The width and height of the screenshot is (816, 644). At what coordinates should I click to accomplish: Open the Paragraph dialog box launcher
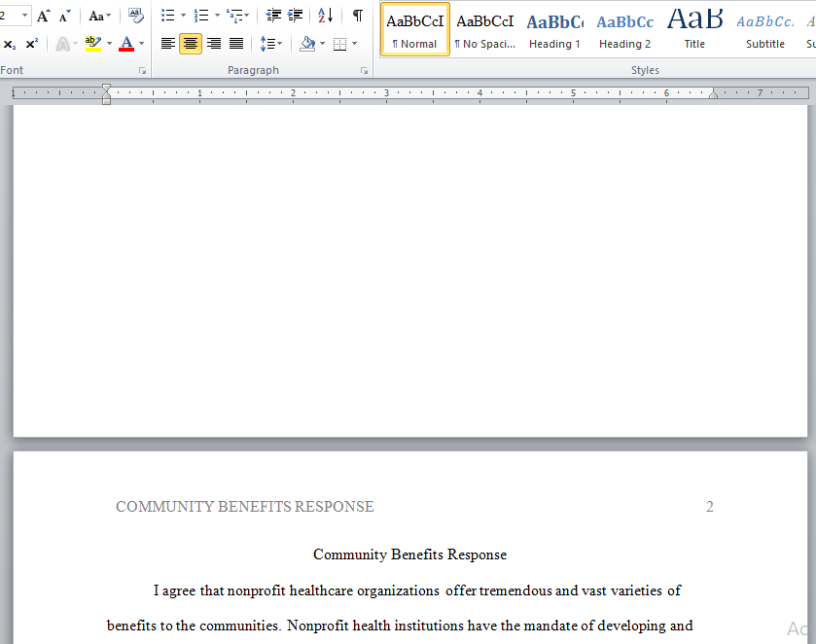coord(365,71)
